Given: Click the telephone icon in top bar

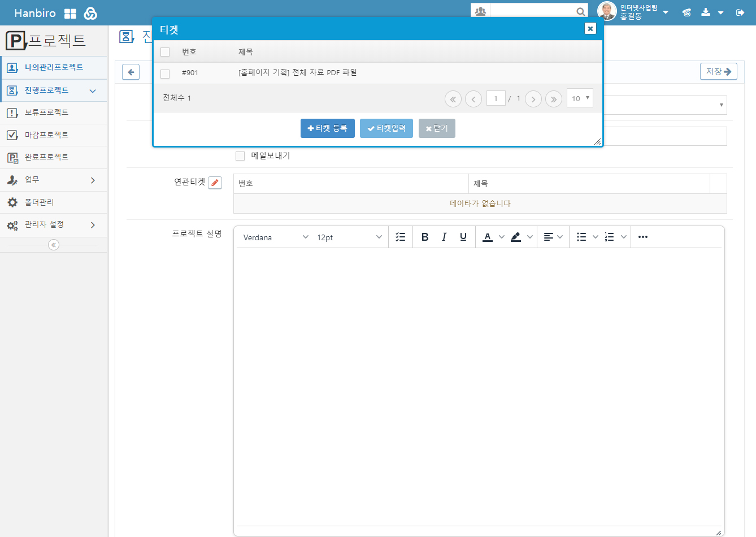Looking at the screenshot, I should pyautogui.click(x=687, y=12).
